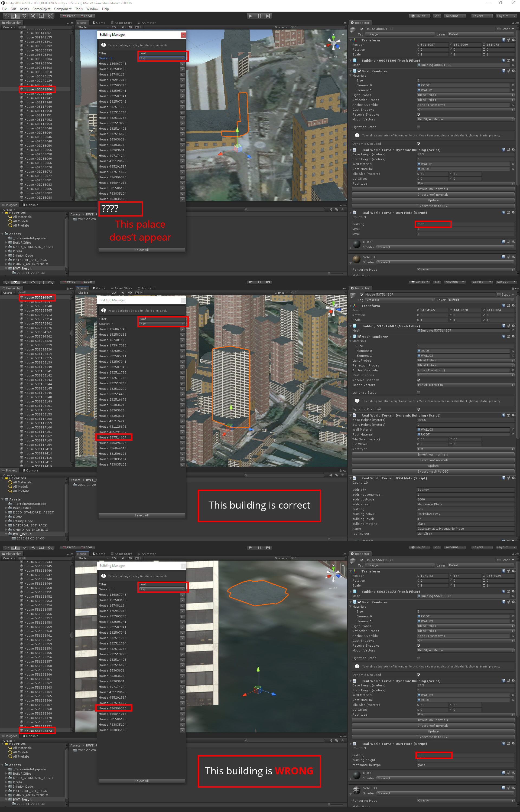Click Update for House 537514607 building
Viewport: 520px width, 812px height.
433,466
